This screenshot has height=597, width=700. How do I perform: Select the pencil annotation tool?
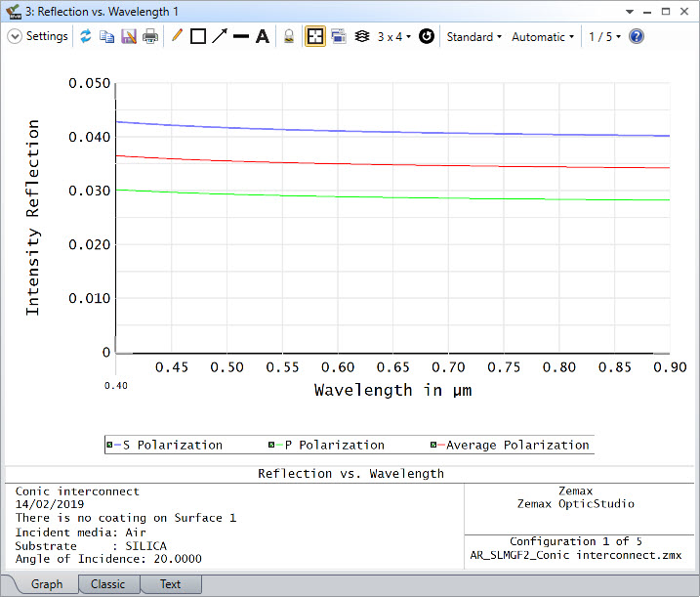tap(177, 36)
